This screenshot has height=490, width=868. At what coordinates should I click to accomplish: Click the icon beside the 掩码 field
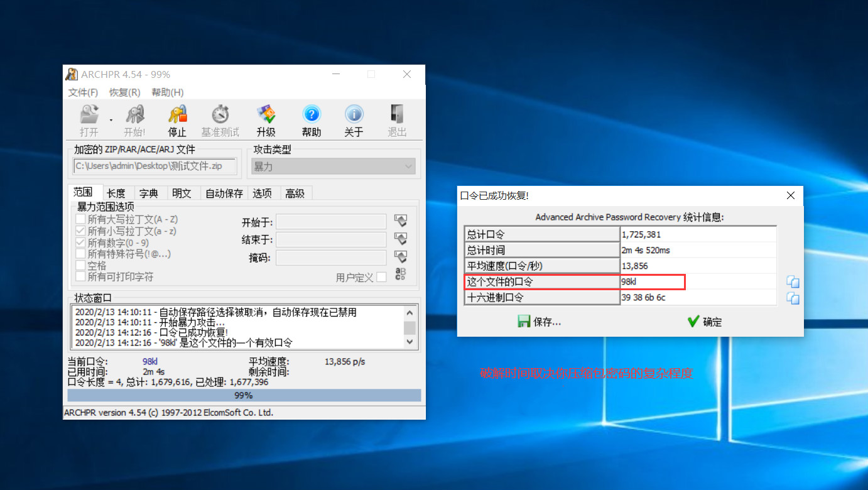(x=401, y=257)
